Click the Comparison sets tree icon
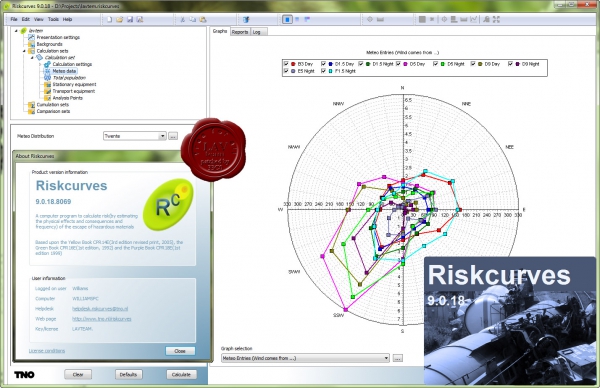 (x=31, y=111)
